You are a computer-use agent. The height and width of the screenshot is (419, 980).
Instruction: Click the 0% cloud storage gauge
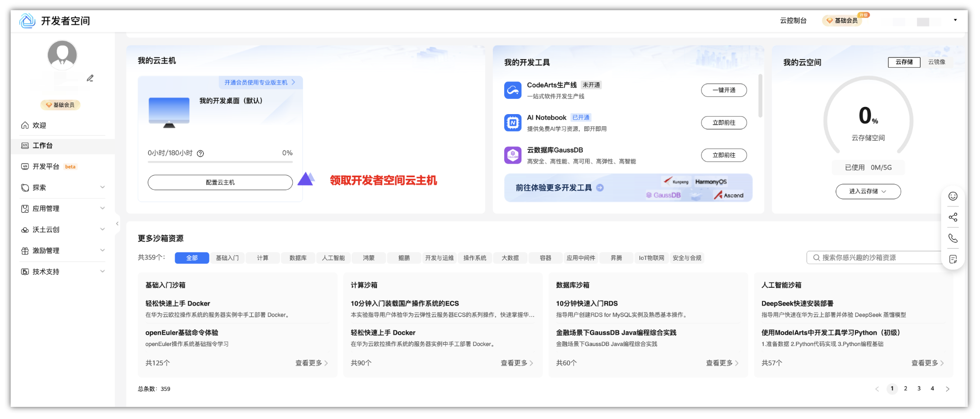point(868,116)
